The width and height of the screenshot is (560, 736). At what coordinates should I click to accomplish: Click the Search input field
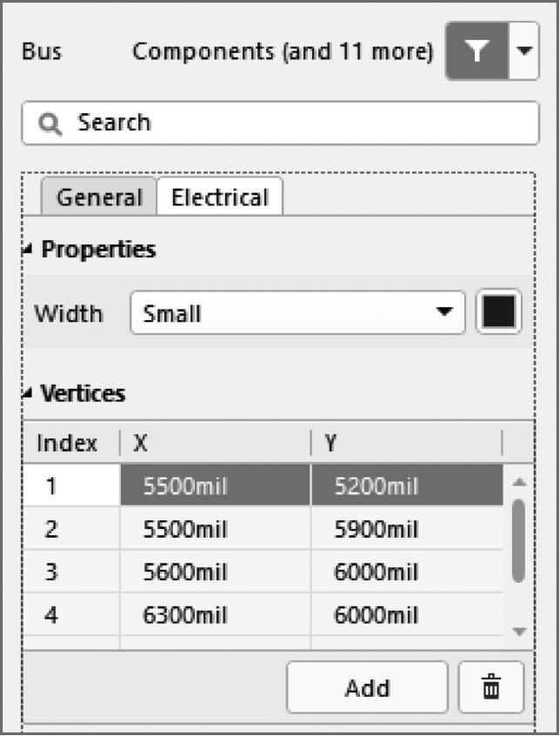pyautogui.click(x=296, y=123)
